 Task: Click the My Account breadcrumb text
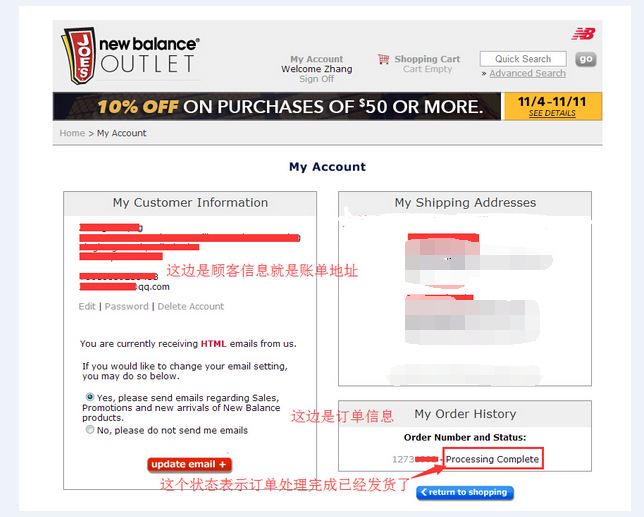[x=122, y=133]
